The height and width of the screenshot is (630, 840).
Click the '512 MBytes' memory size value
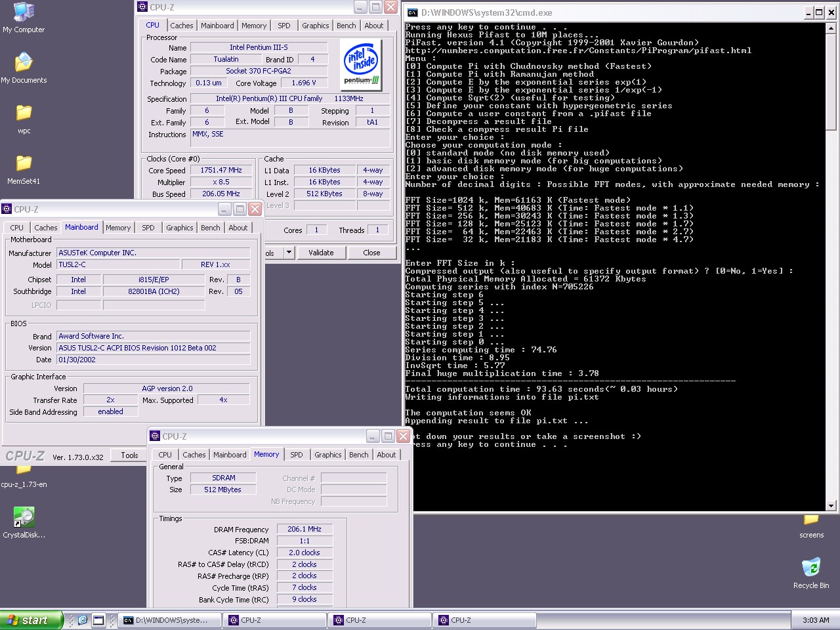coord(223,490)
